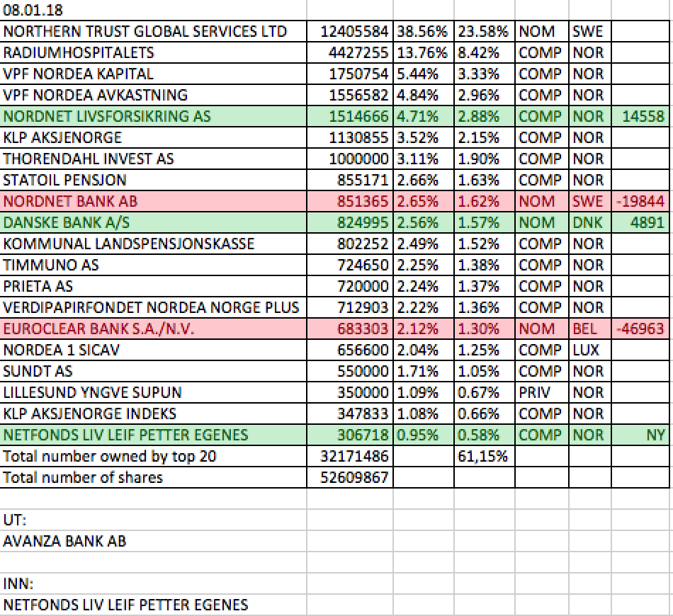Click the 61,15% total percentage

[x=485, y=456]
